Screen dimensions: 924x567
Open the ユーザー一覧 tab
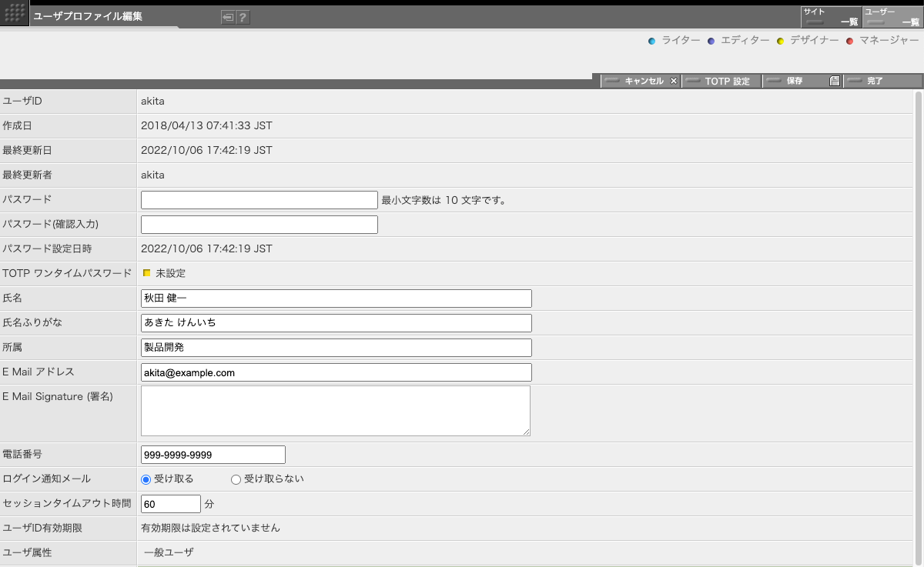892,17
